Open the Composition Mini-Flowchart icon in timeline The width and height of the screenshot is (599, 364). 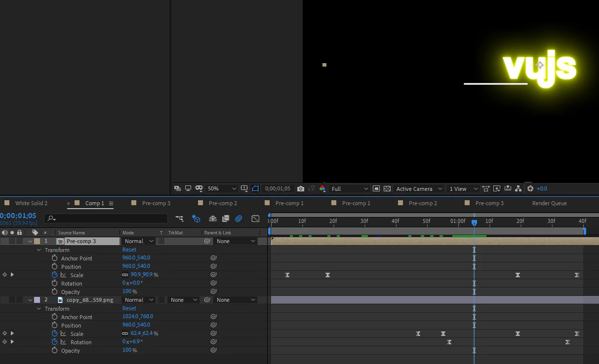[x=179, y=218]
